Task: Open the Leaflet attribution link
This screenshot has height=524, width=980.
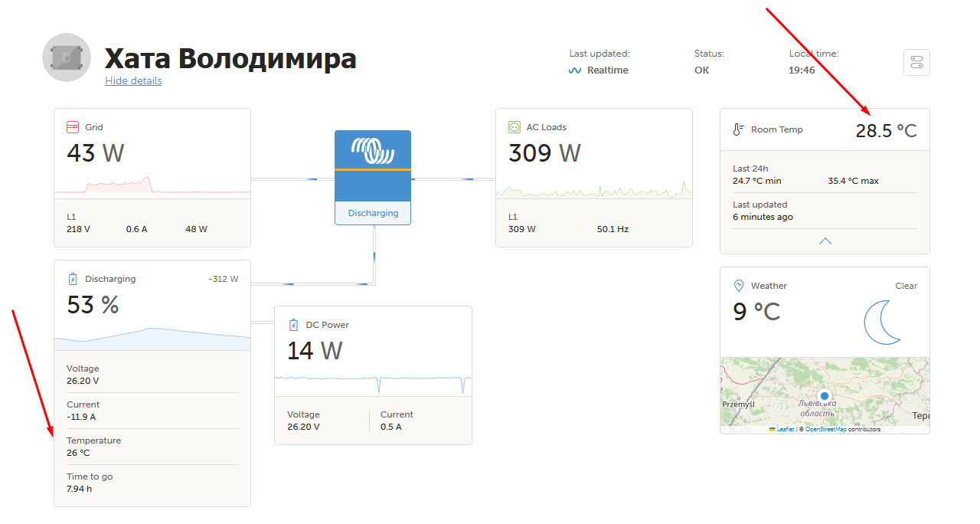Action: 786,429
